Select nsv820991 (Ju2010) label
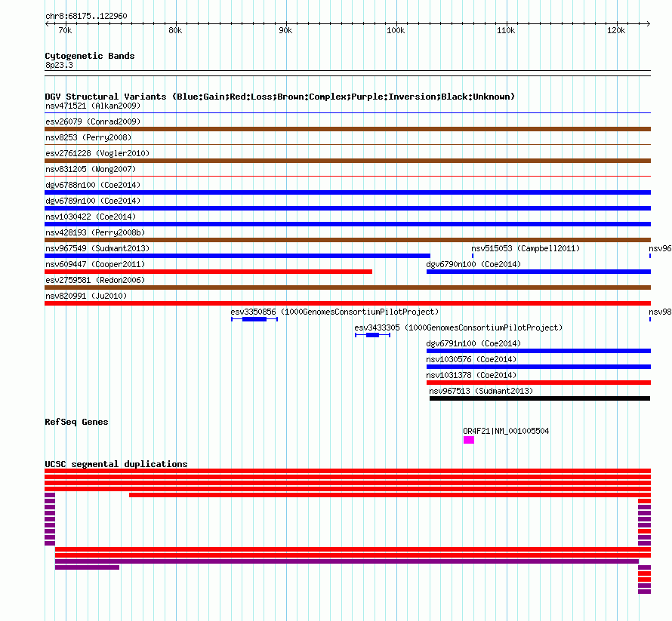Image resolution: width=672 pixels, height=621 pixels. coord(86,296)
